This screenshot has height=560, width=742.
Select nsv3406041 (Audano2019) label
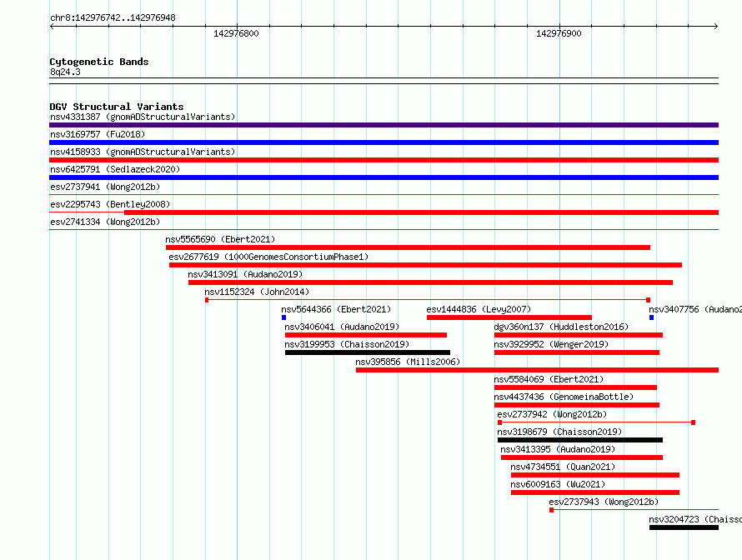(342, 327)
